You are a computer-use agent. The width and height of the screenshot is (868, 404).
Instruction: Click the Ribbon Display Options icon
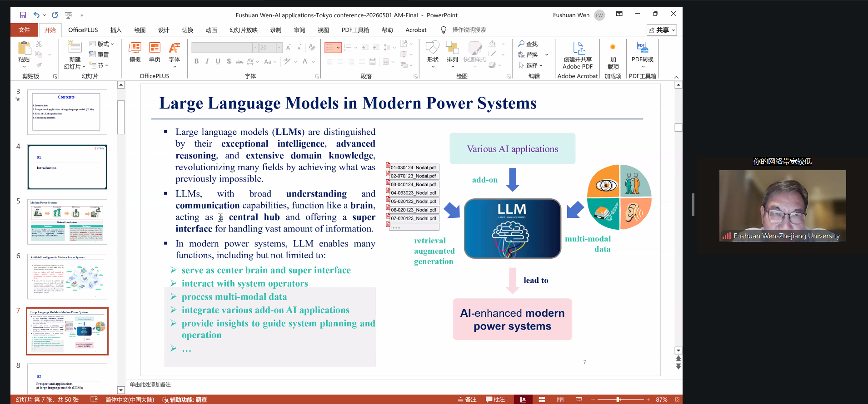pos(619,14)
